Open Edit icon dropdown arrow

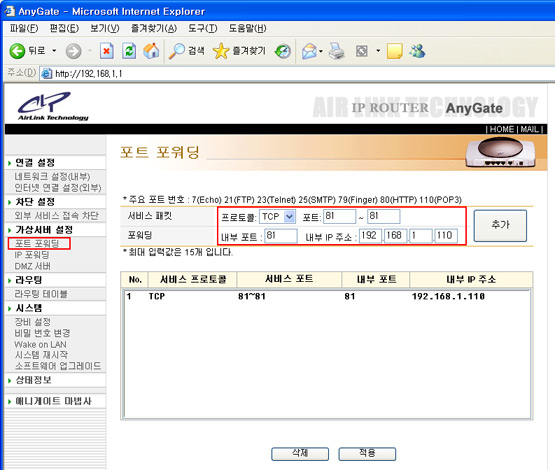tap(378, 51)
